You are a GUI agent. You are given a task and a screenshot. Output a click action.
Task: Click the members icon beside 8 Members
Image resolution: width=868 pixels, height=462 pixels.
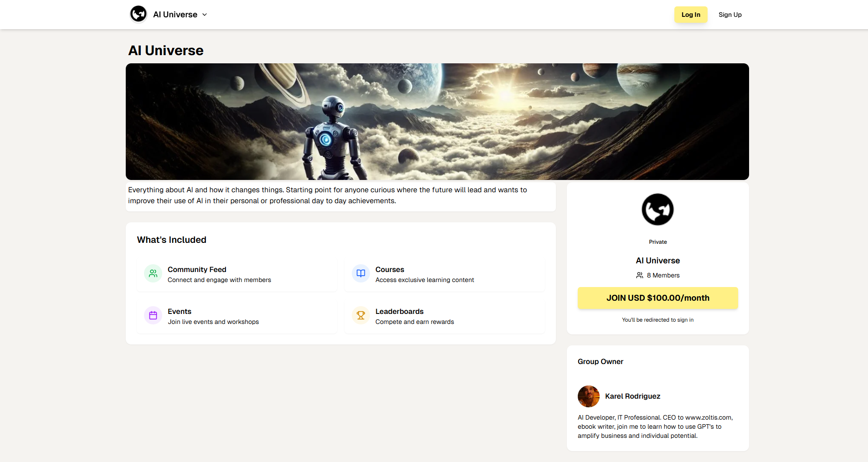[640, 275]
